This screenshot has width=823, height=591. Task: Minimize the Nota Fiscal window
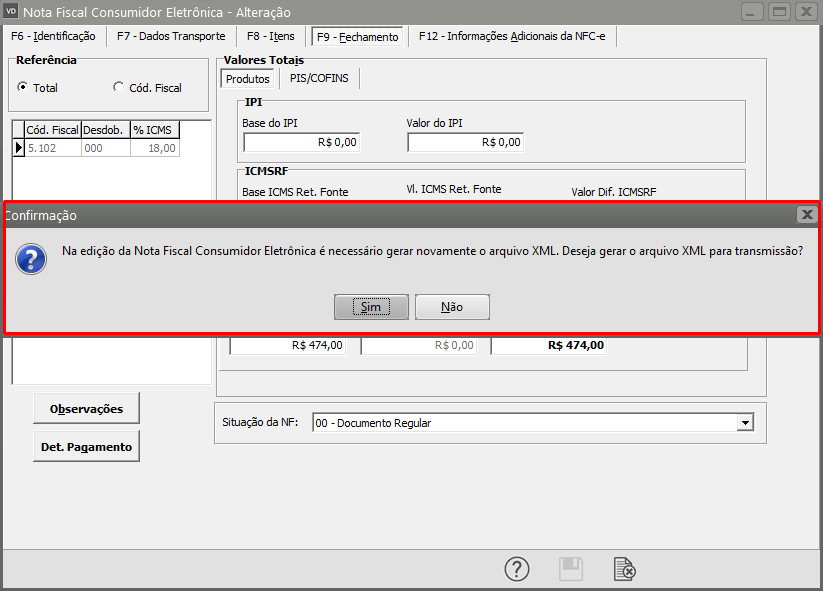point(755,12)
